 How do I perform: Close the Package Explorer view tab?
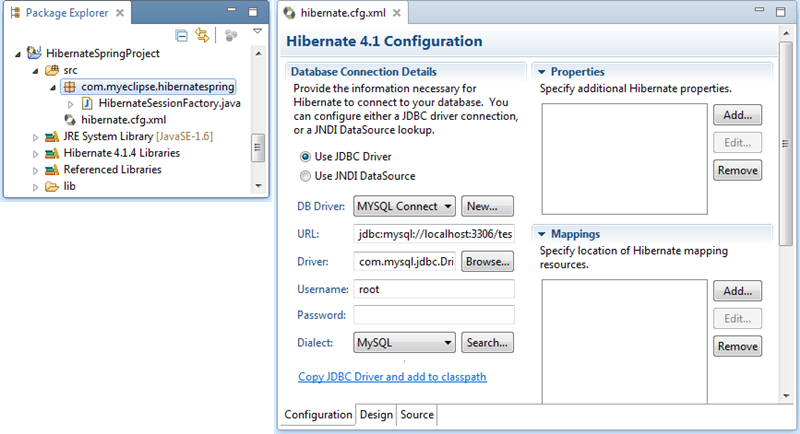[x=120, y=14]
